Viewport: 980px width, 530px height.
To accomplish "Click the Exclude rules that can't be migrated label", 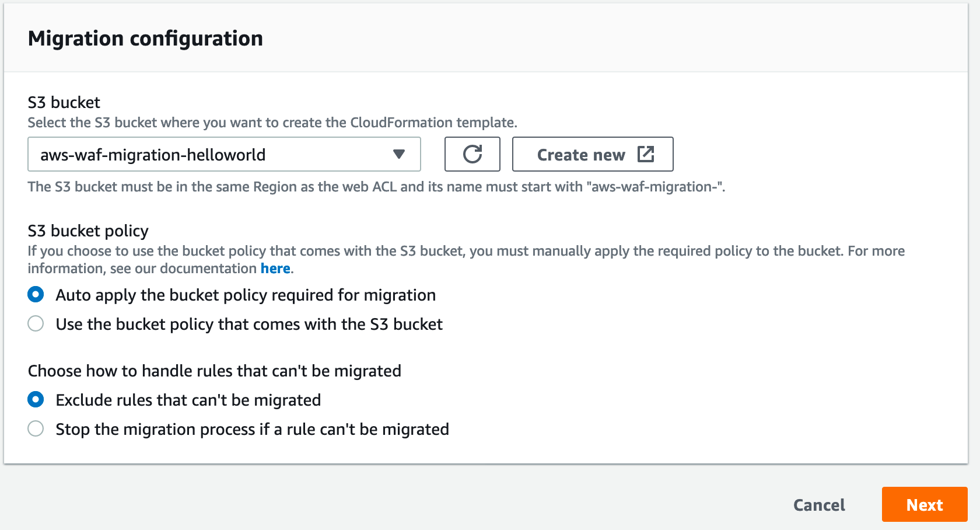I will coord(188,400).
